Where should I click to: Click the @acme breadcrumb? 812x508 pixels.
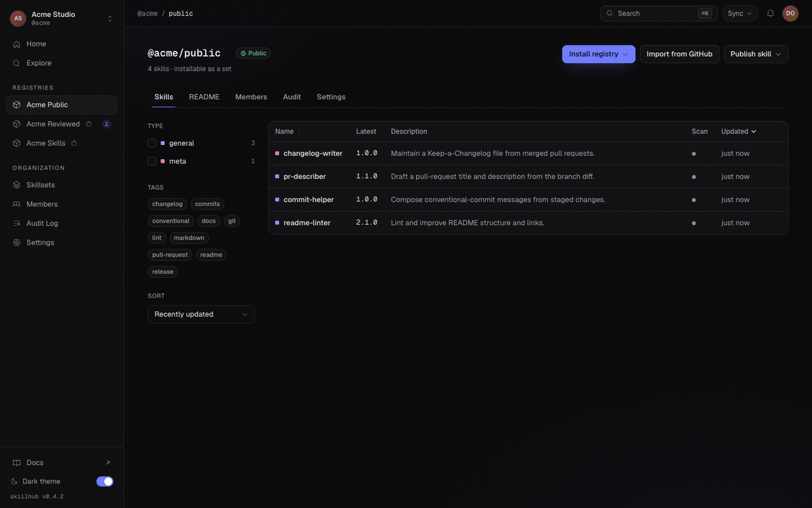pyautogui.click(x=147, y=14)
